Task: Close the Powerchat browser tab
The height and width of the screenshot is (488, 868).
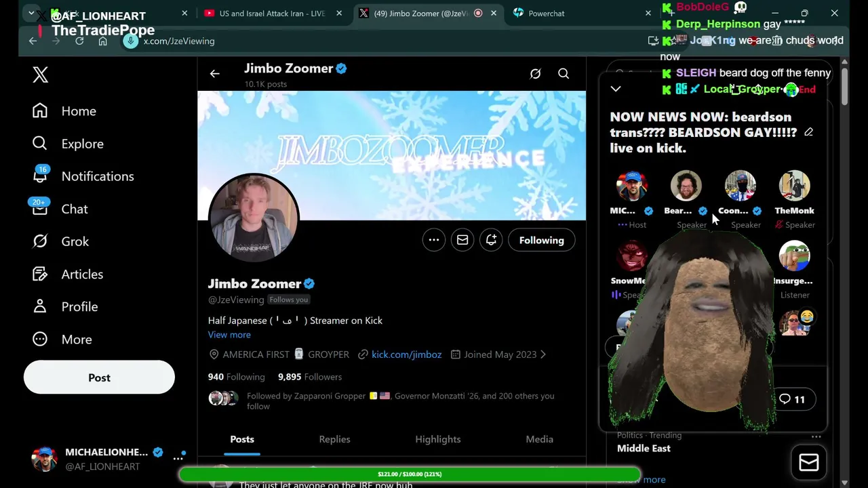Action: pyautogui.click(x=648, y=13)
